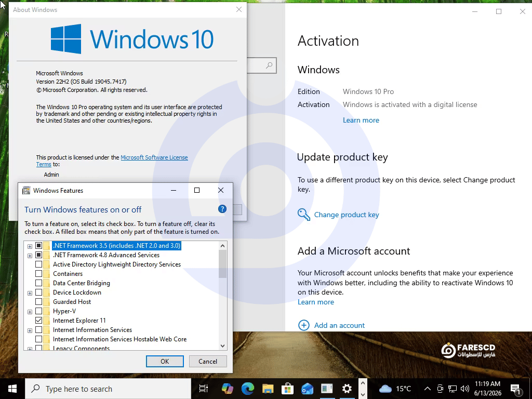Open Outlook from the taskbar
This screenshot has width=532, height=399.
[x=308, y=389]
